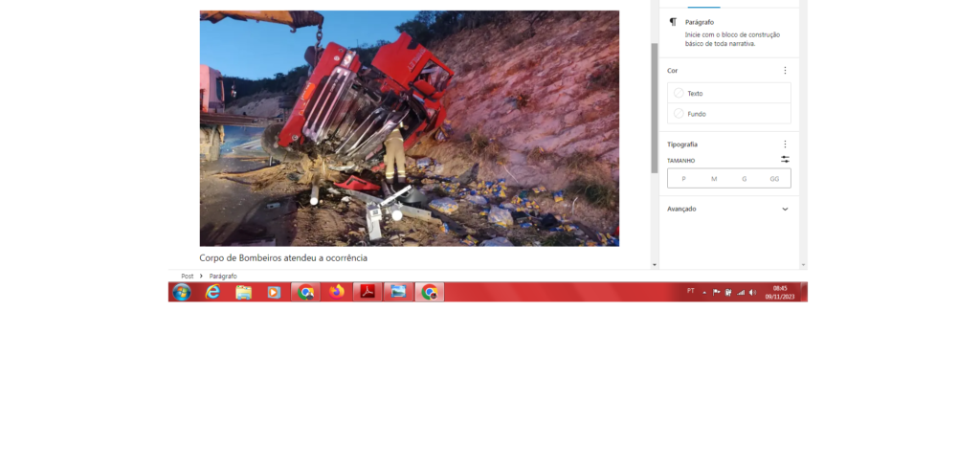Open the Cor options three-dot menu
Viewport: 980px width, 466px height.
tap(785, 71)
